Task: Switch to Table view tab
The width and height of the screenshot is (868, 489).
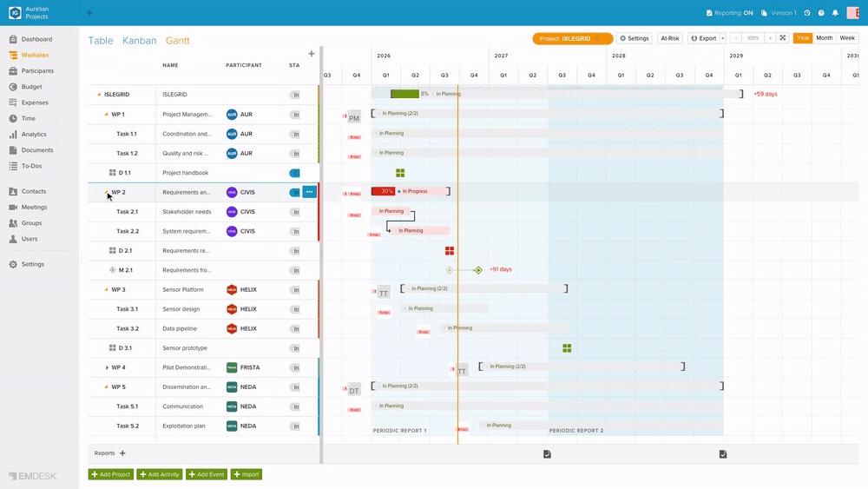Action: (x=100, y=41)
